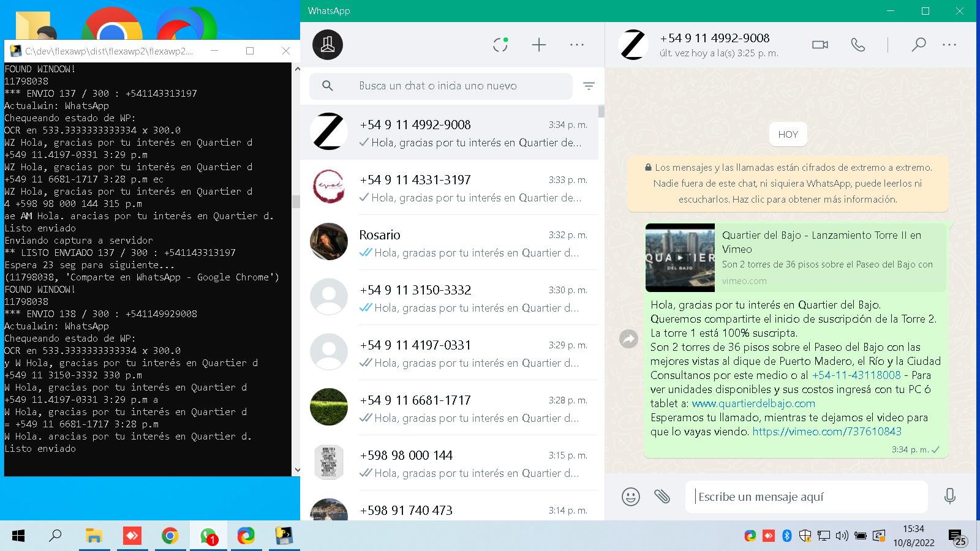Viewport: 980px width, 551px height.
Task: Open the emoji picker
Action: point(630,496)
